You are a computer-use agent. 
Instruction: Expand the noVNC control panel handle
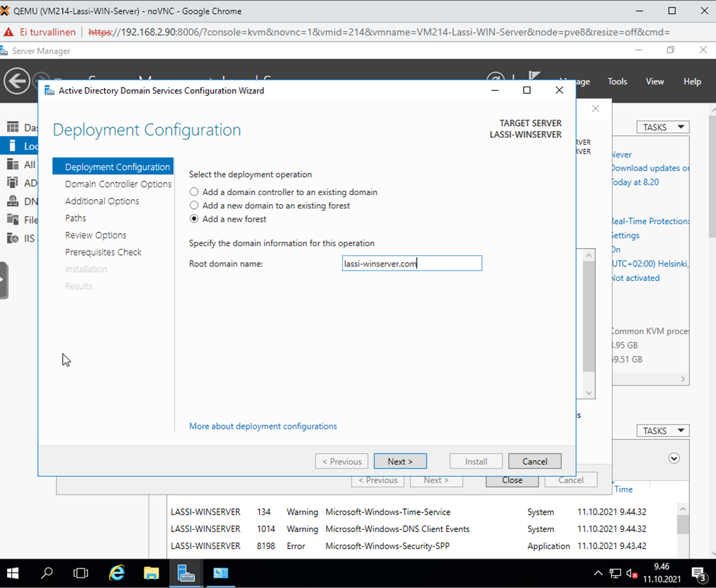tap(3, 280)
